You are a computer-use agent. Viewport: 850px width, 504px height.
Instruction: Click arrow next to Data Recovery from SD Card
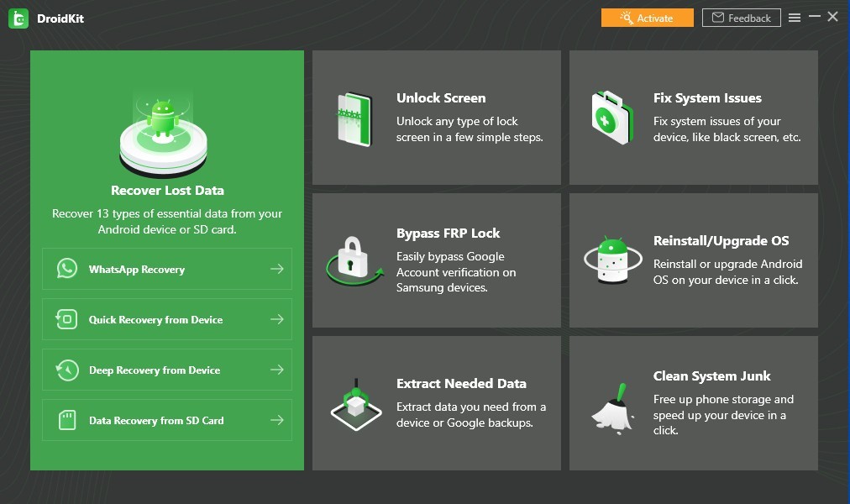click(x=276, y=420)
